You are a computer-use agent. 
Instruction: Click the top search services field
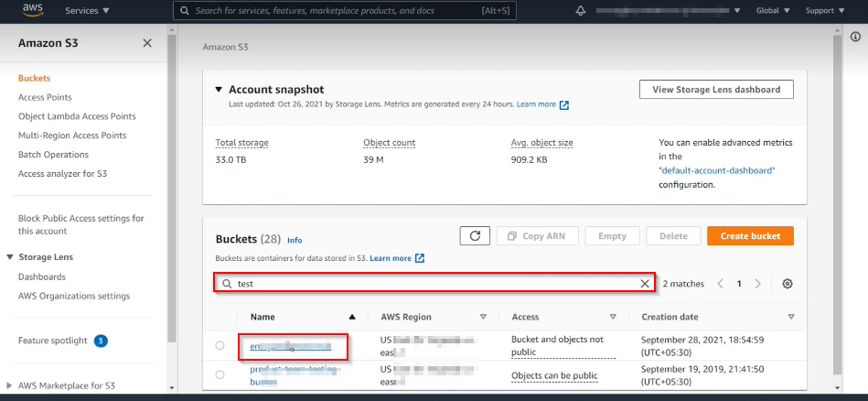pyautogui.click(x=345, y=10)
